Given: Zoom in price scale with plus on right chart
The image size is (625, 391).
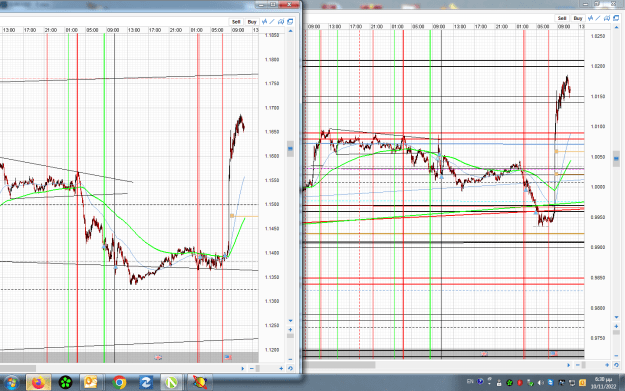Looking at the screenshot, I should point(617,326).
